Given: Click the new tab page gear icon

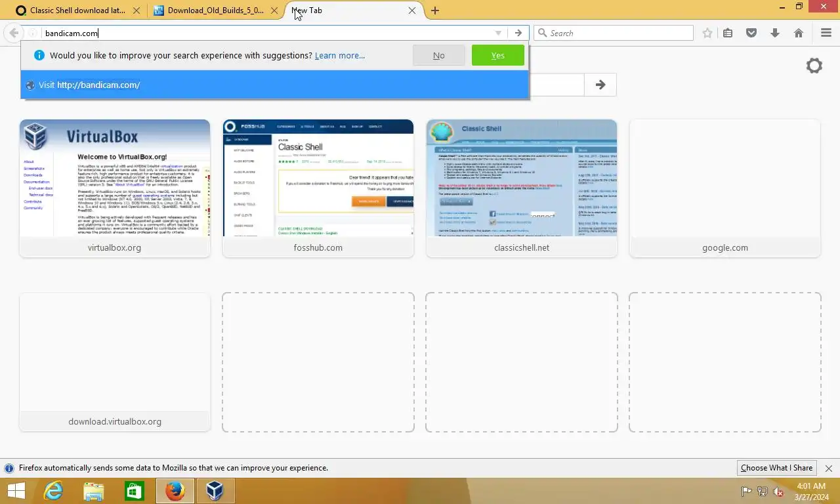Looking at the screenshot, I should [814, 66].
